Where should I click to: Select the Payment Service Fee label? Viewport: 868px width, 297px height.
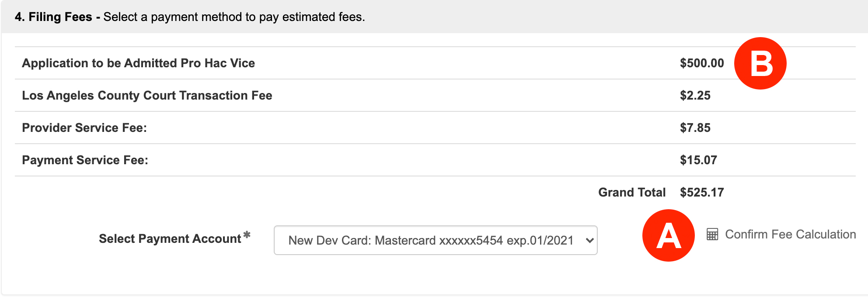click(x=85, y=160)
